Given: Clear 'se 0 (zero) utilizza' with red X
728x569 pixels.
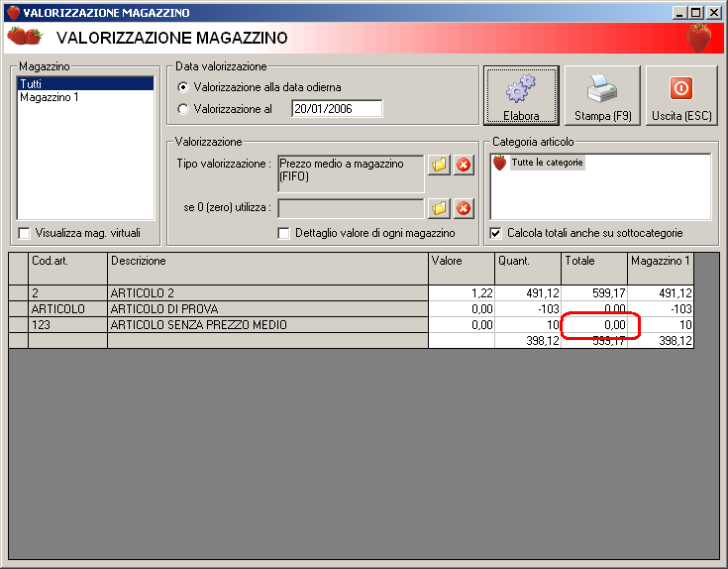Looking at the screenshot, I should (x=464, y=208).
